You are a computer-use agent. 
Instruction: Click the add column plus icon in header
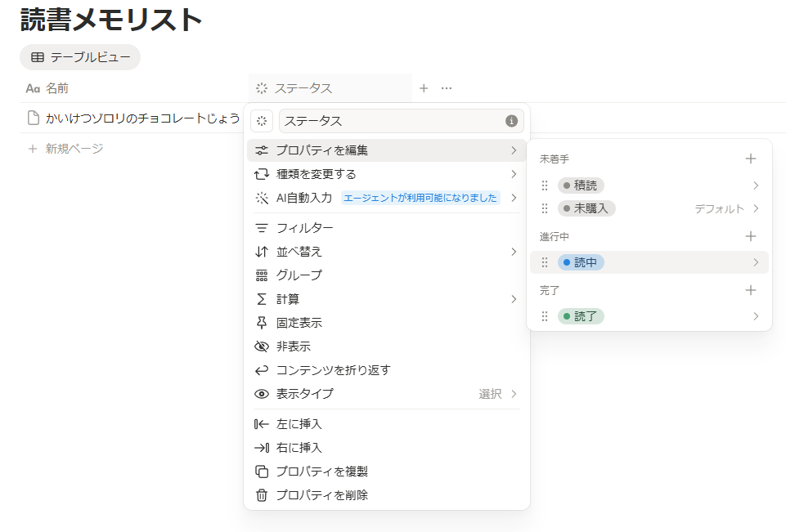(424, 88)
